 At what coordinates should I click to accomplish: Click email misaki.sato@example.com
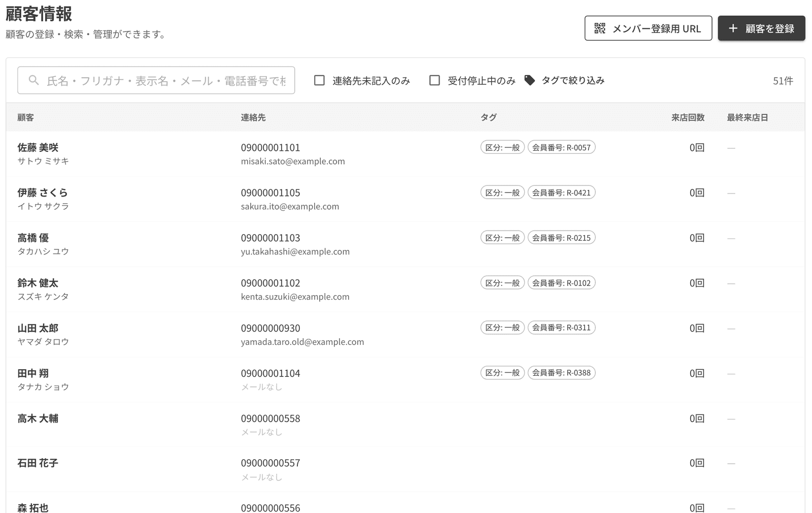coord(293,162)
